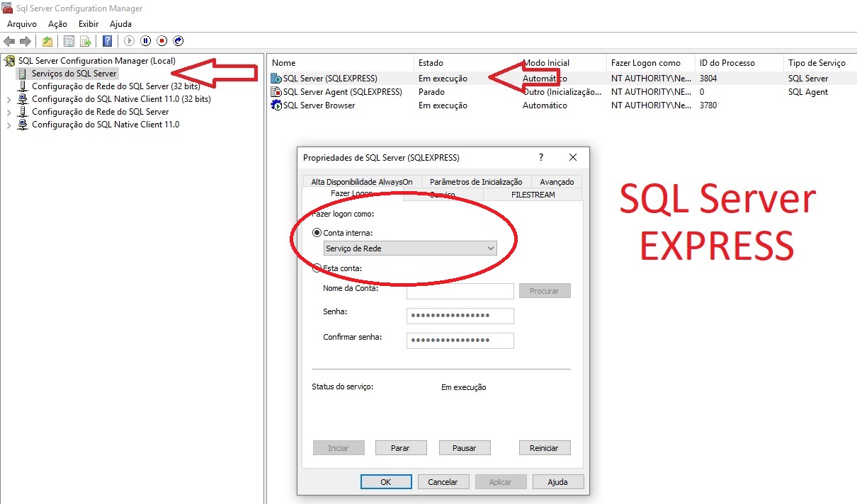Click the Parar service button
857x504 pixels.
(x=400, y=447)
